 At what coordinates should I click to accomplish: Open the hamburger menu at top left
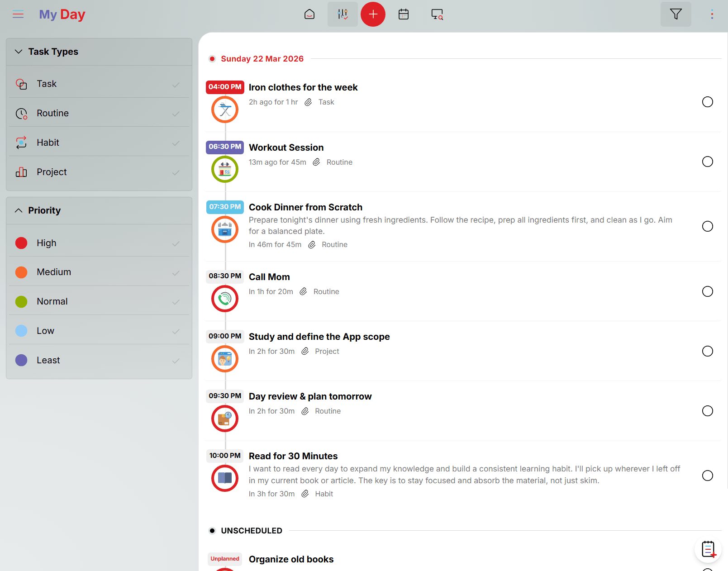(x=18, y=14)
